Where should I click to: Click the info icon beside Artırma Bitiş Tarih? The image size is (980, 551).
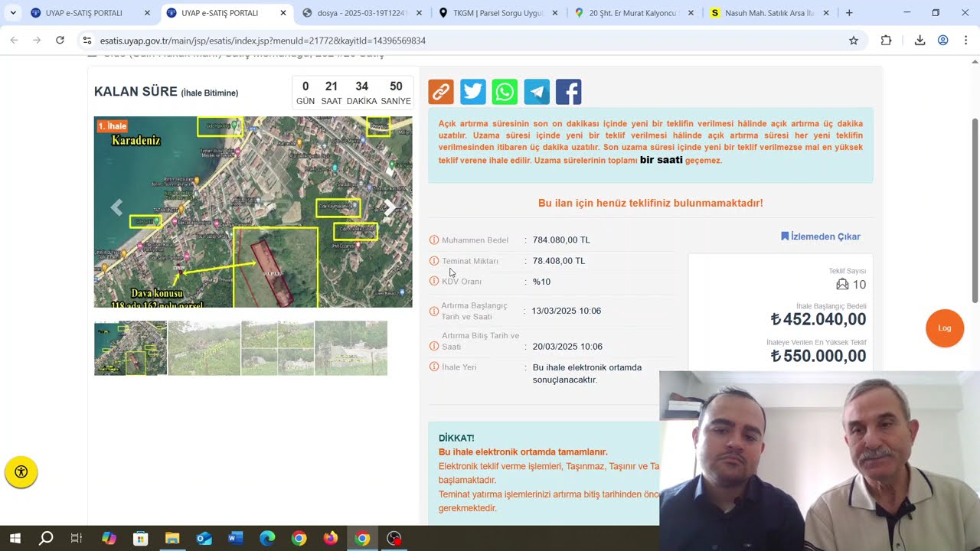[434, 347]
